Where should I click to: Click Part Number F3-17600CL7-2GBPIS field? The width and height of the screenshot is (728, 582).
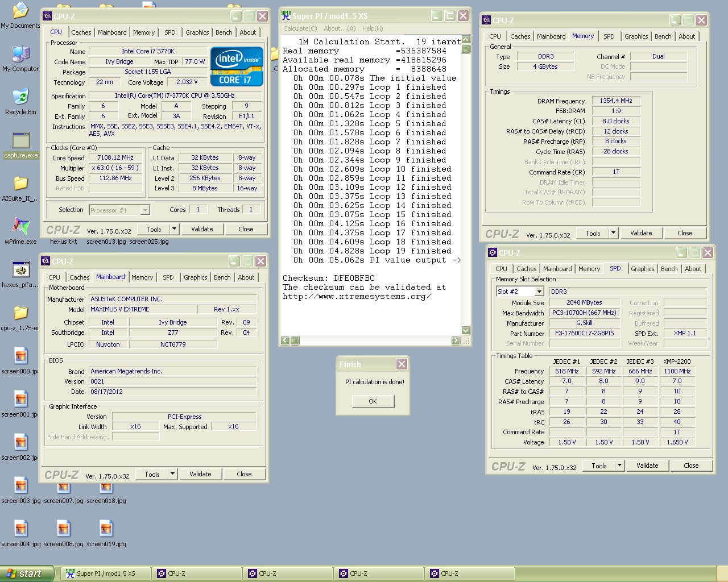586,333
